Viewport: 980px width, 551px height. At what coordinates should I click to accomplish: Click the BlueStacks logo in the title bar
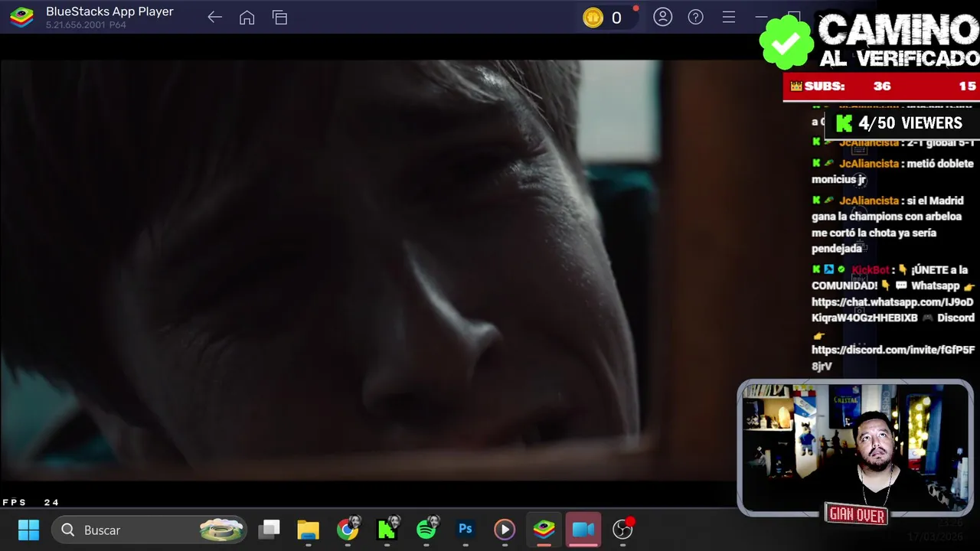[x=21, y=17]
